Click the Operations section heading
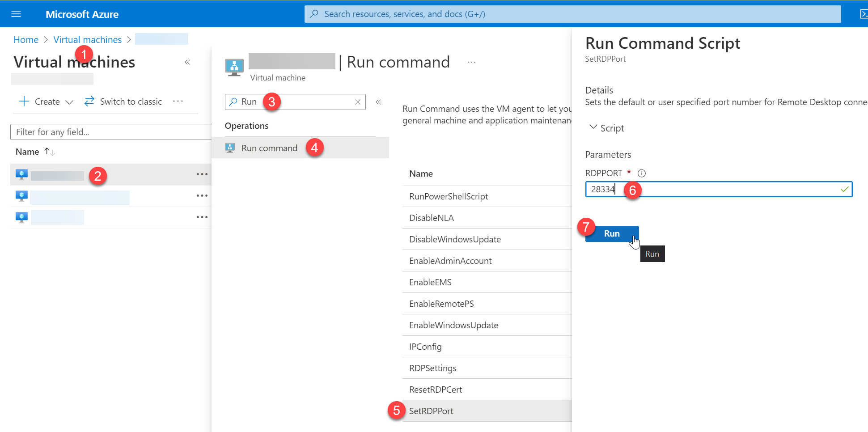Viewport: 868px width, 432px height. click(246, 126)
